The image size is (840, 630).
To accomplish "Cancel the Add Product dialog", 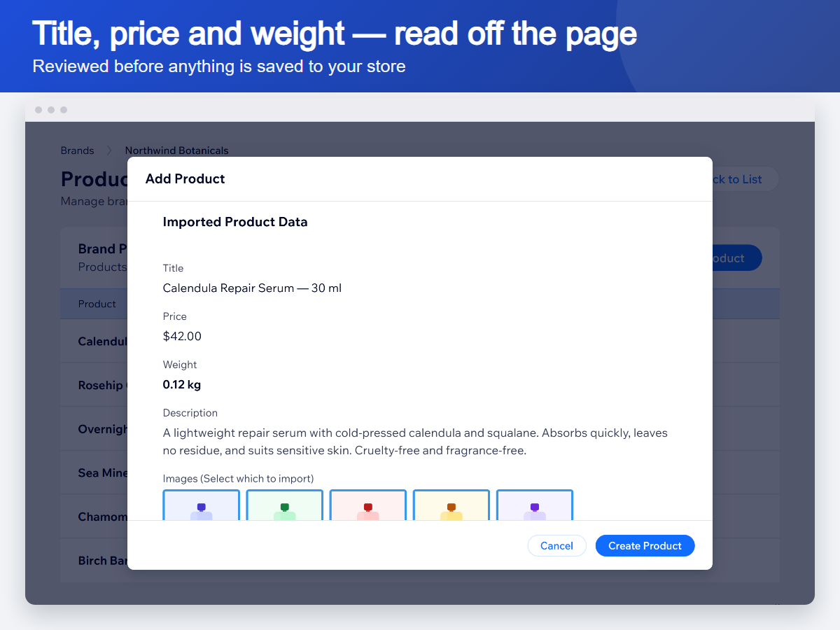I will [x=557, y=546].
